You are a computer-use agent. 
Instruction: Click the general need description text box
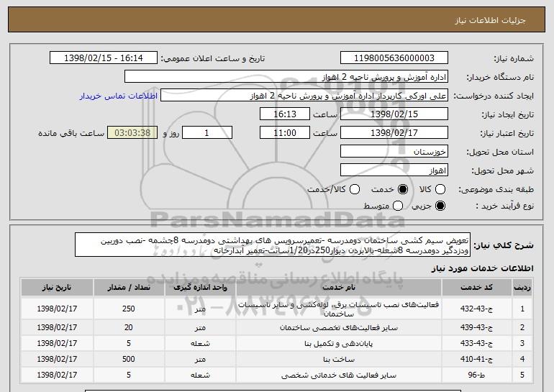coord(273,245)
